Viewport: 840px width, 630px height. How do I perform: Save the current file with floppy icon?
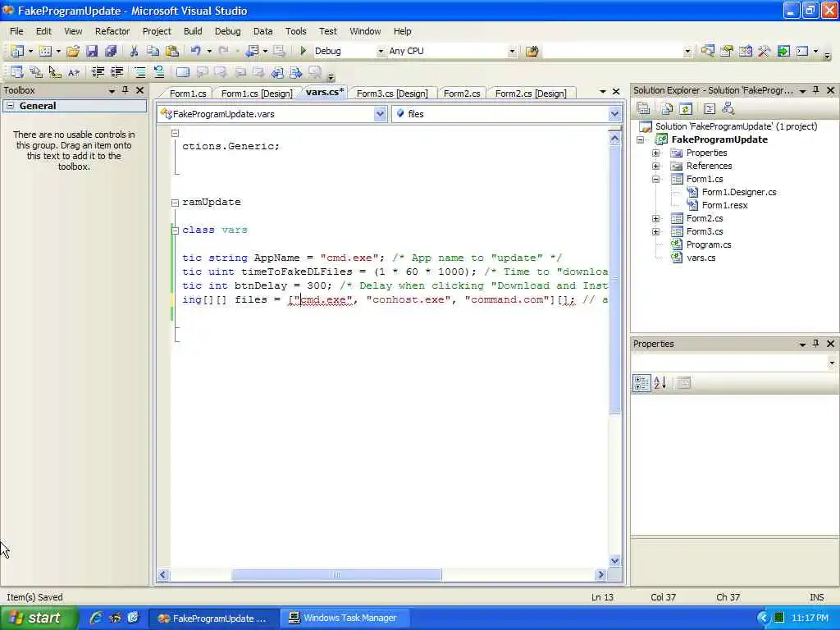tap(92, 51)
